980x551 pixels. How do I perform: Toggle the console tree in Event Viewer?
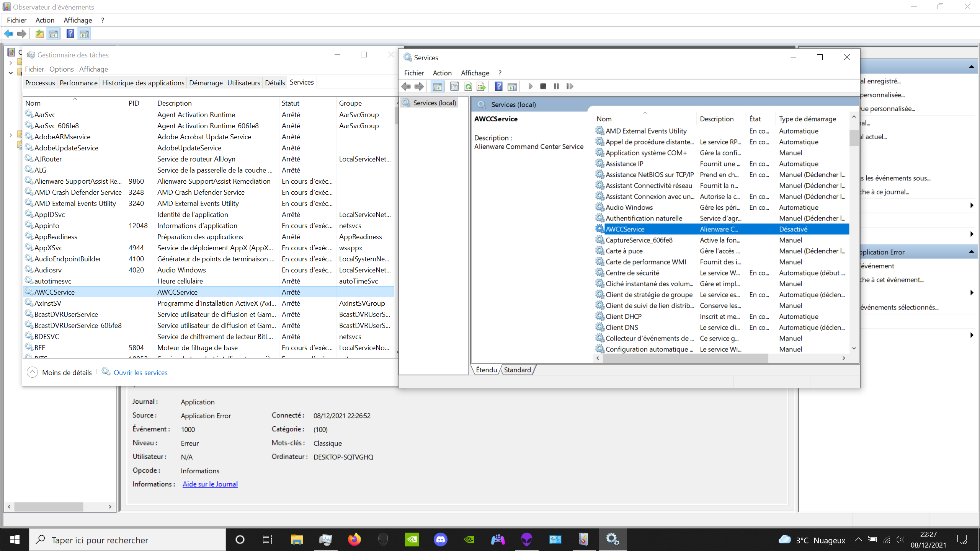click(x=54, y=34)
